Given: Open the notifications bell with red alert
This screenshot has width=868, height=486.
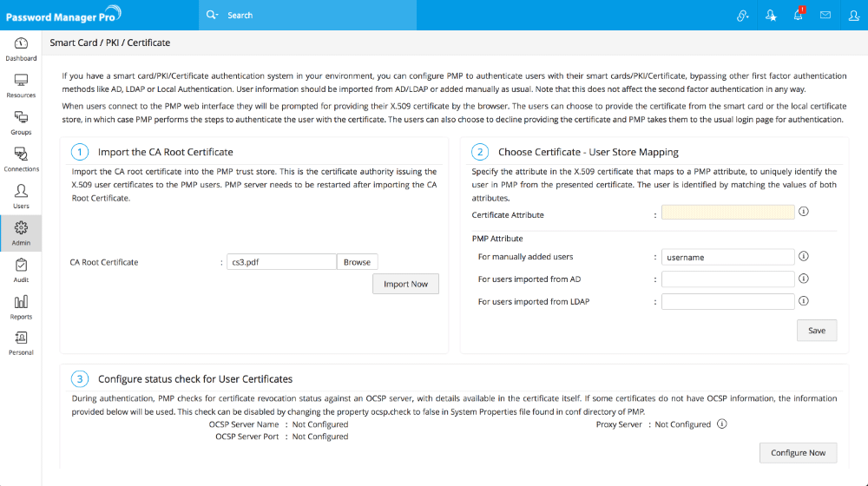Looking at the screenshot, I should (x=798, y=16).
